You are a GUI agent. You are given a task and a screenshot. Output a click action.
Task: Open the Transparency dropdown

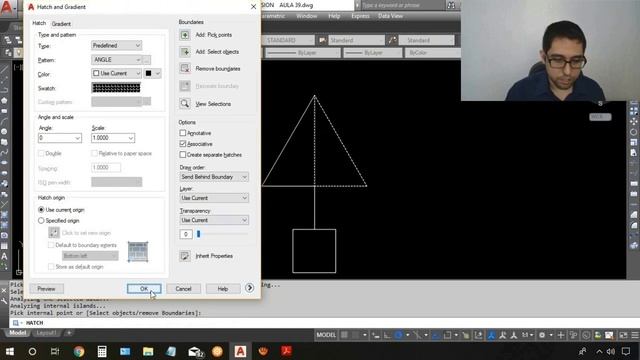(x=214, y=220)
